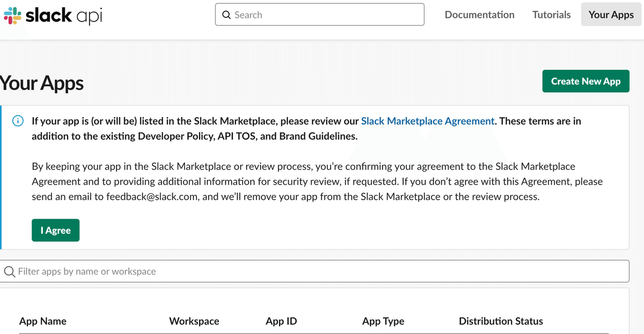Click the filter apps by name input

click(215, 271)
